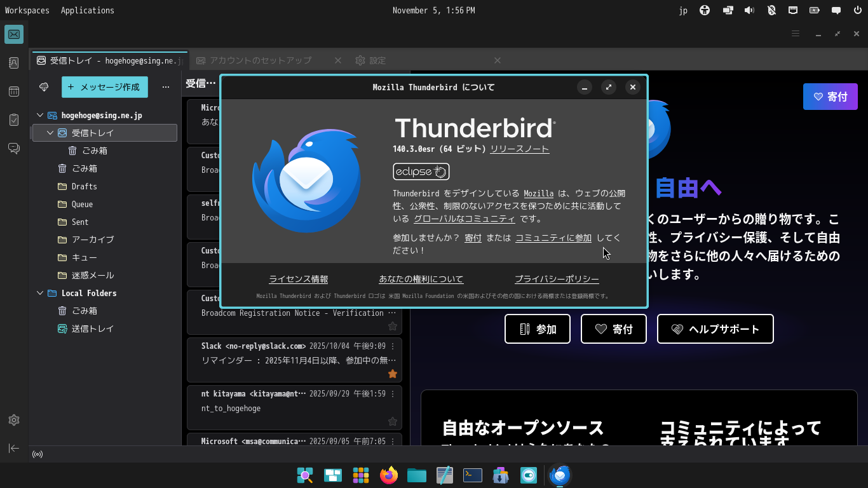Click the ヘルプサポート button
868x488 pixels.
tap(715, 329)
